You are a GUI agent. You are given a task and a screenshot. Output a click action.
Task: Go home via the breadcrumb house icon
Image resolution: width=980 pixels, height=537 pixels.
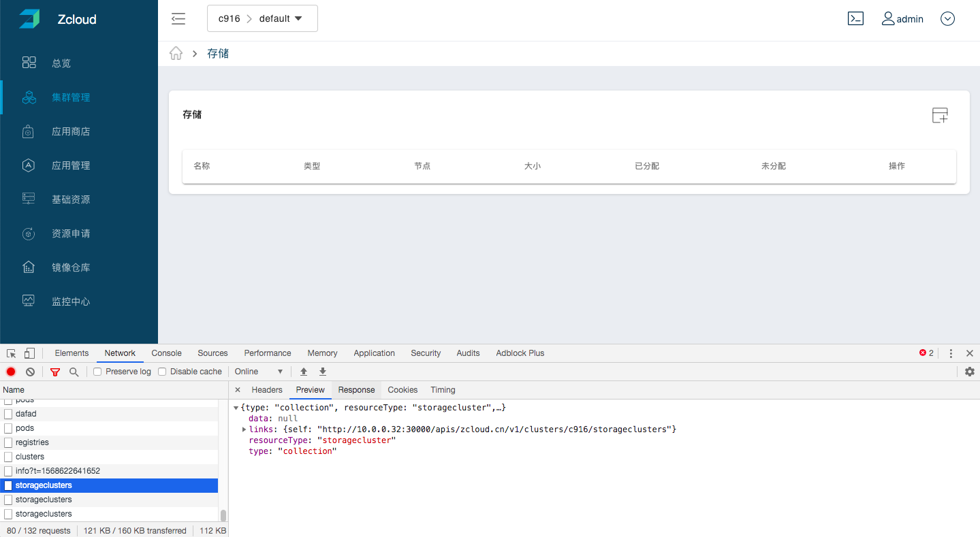click(176, 53)
